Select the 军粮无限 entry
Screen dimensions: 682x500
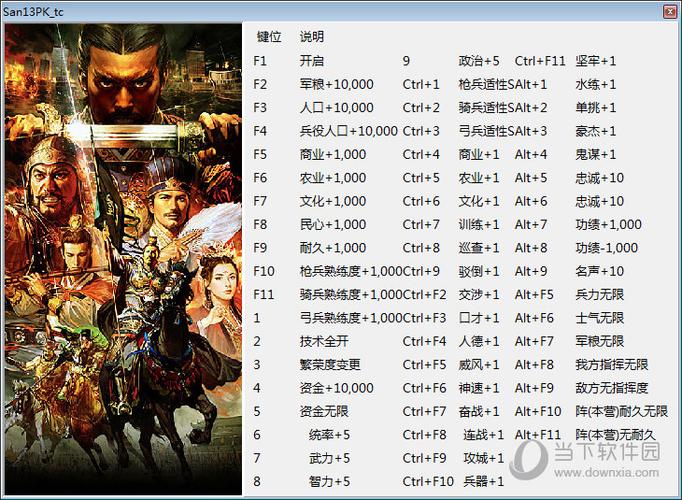599,341
